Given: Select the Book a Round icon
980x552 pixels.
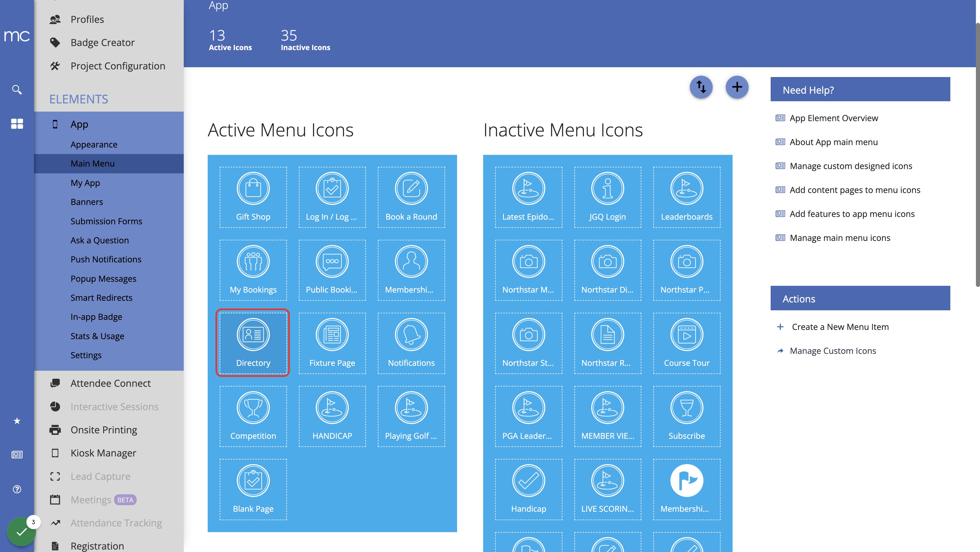Looking at the screenshot, I should tap(411, 197).
